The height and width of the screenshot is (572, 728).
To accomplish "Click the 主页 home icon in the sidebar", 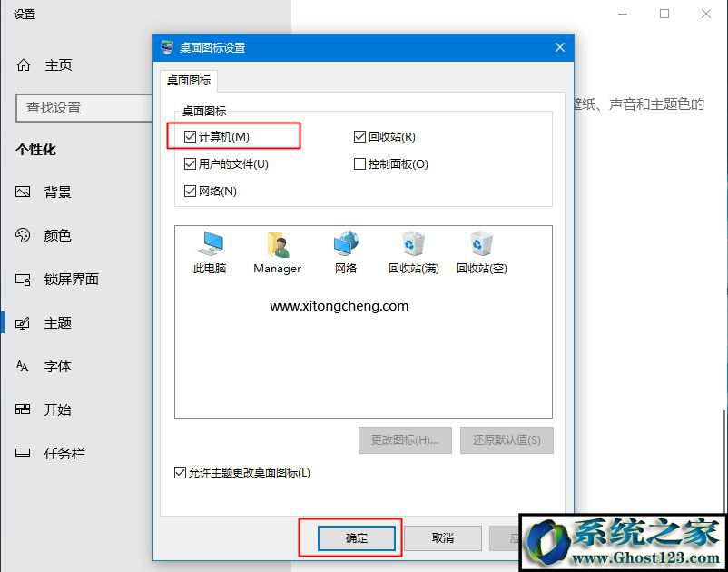I will 24,65.
